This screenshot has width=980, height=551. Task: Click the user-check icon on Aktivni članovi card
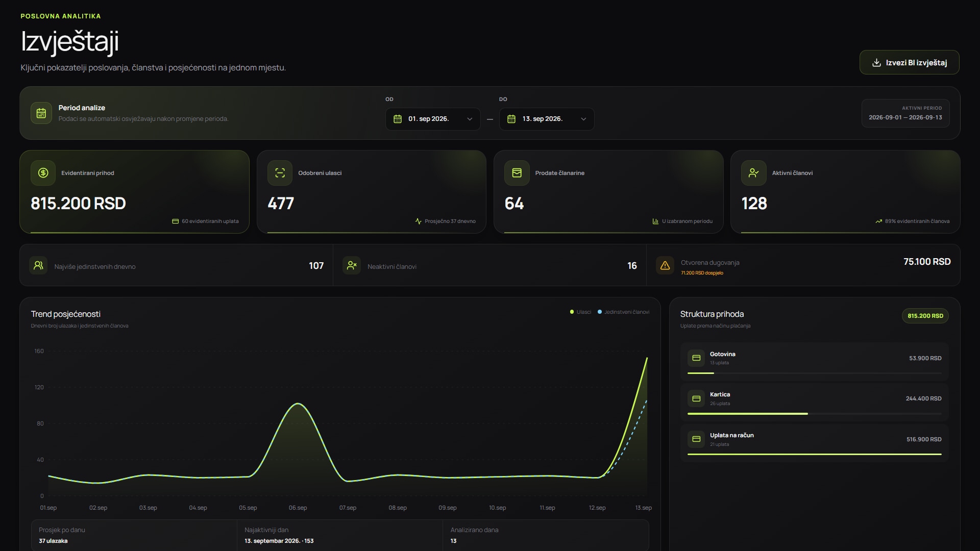coord(754,173)
